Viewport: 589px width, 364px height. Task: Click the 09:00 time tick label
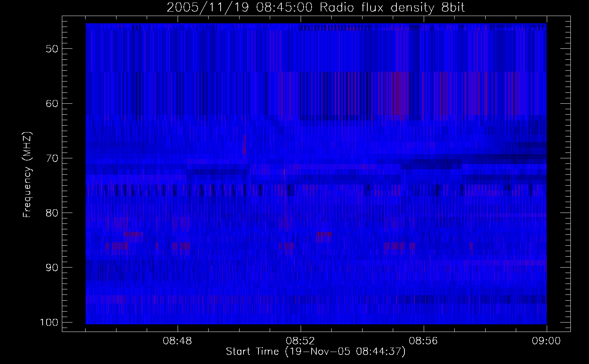547,341
